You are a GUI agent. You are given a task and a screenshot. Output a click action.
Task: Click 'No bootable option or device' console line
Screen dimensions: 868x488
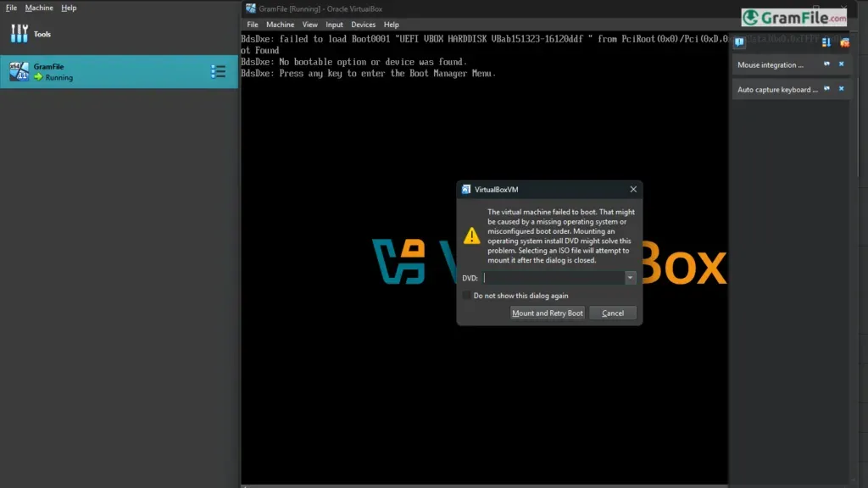354,62
